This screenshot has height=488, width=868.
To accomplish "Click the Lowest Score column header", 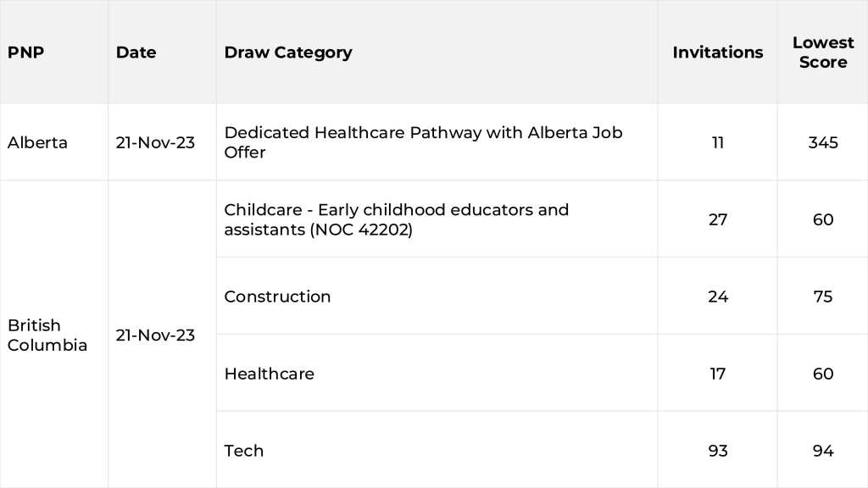I will 822,53.
